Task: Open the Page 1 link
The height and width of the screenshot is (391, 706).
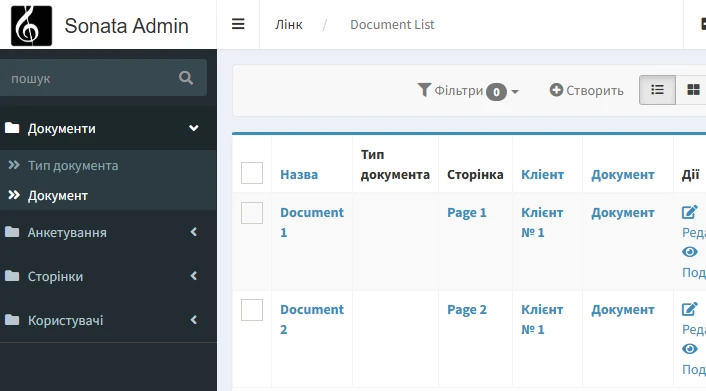Action: coord(467,212)
